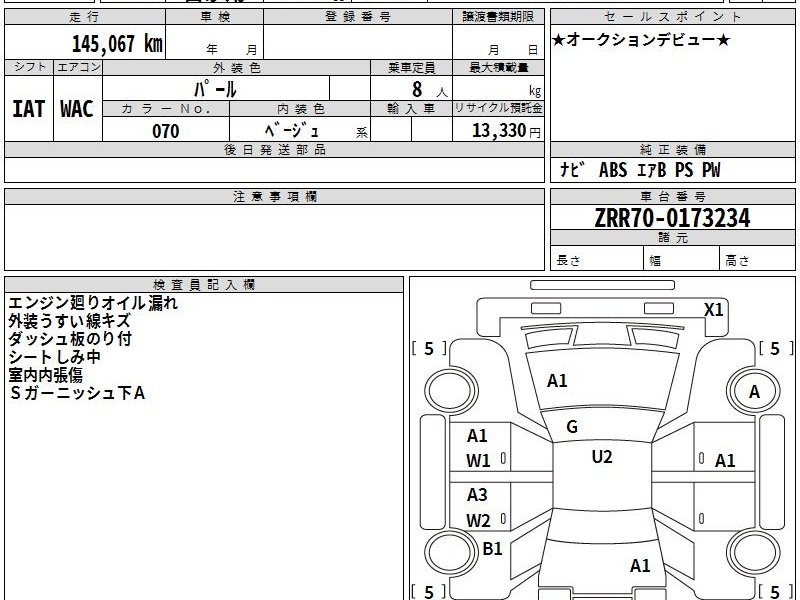Click the 輸入車 header

pos(411,109)
